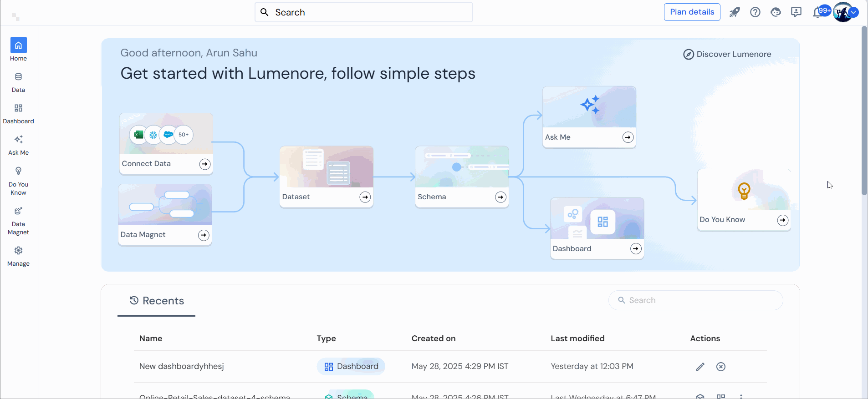This screenshot has width=868, height=399.
Task: Expand the user profile avatar dropdown
Action: (x=854, y=13)
